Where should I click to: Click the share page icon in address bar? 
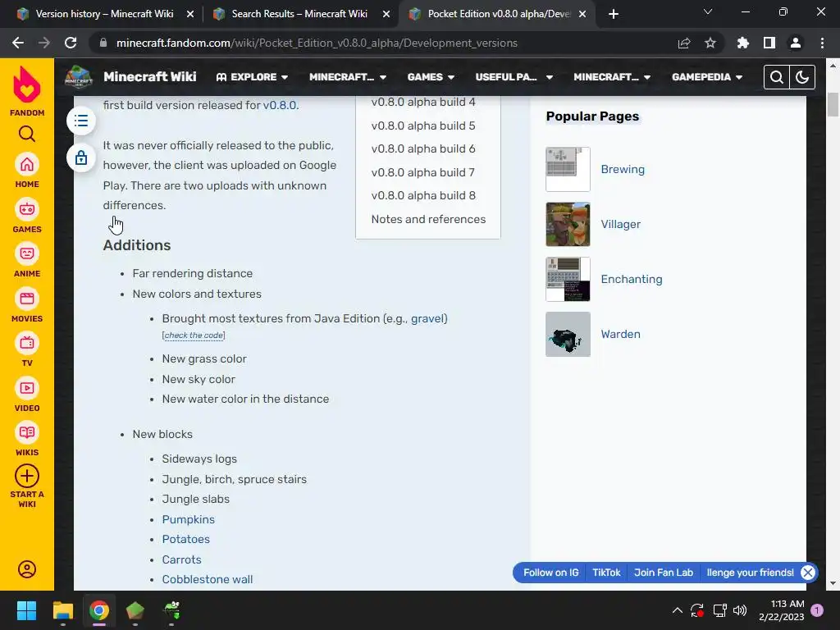684,43
